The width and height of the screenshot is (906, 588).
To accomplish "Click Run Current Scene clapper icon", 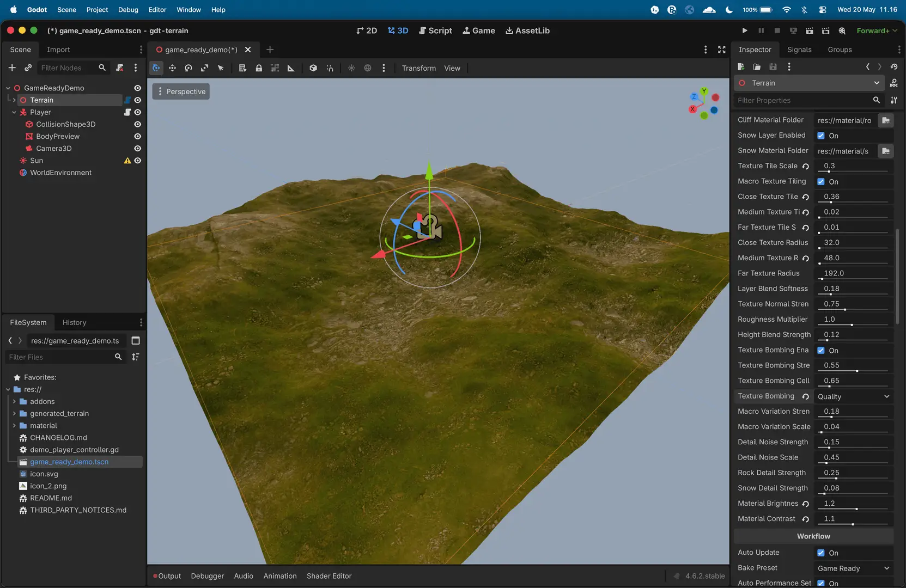I will 810,30.
